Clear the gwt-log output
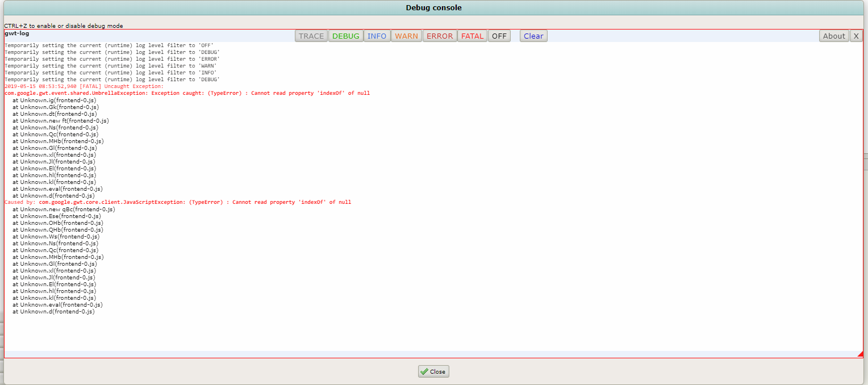 tap(533, 36)
